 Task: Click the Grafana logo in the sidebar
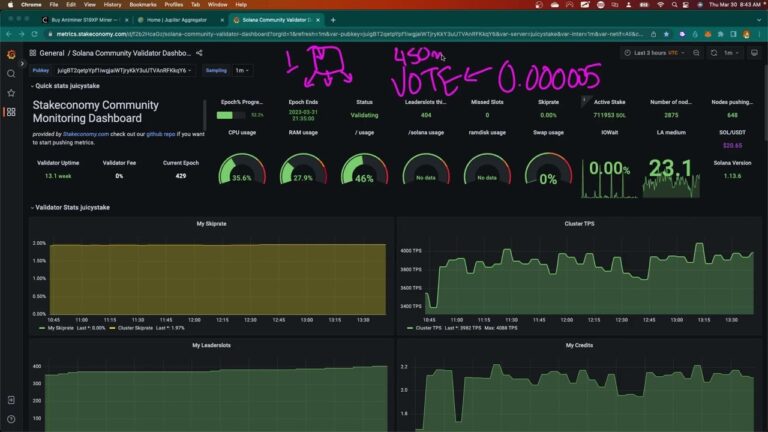coord(11,54)
